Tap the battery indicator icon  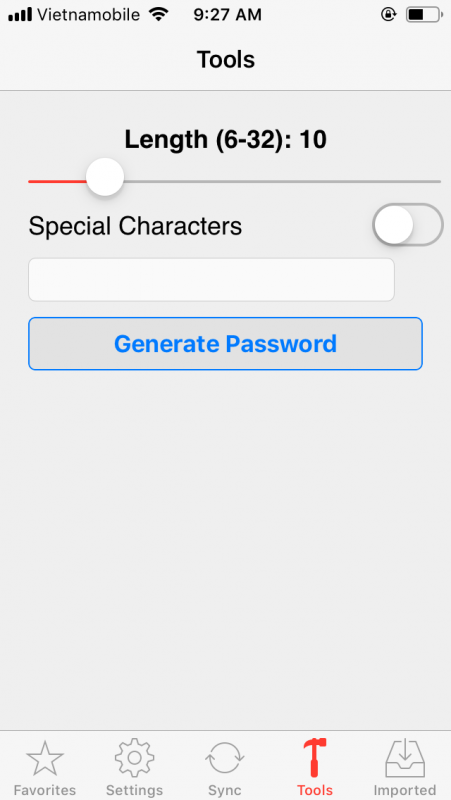[424, 15]
